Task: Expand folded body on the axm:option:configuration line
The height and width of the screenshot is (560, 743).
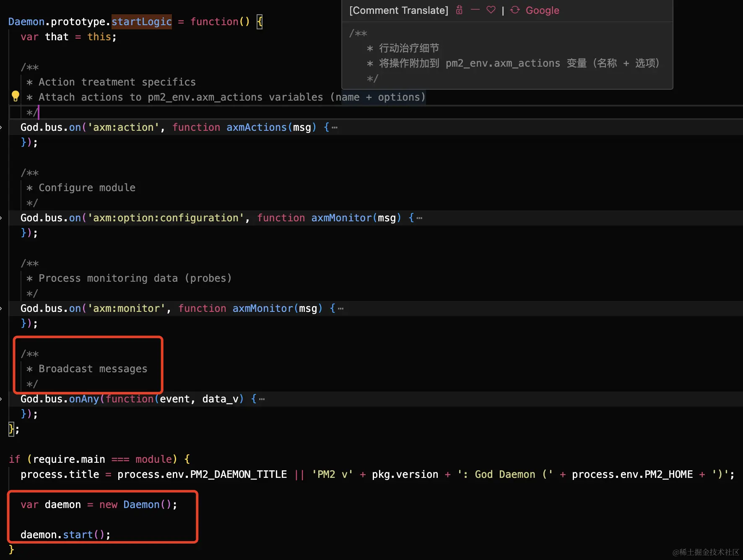Action: (419, 218)
